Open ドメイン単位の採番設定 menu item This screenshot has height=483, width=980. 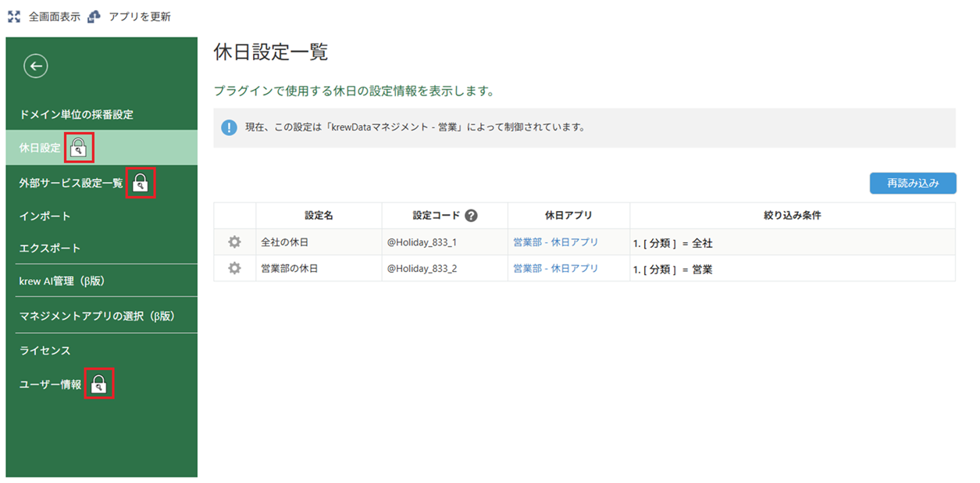coord(77,114)
